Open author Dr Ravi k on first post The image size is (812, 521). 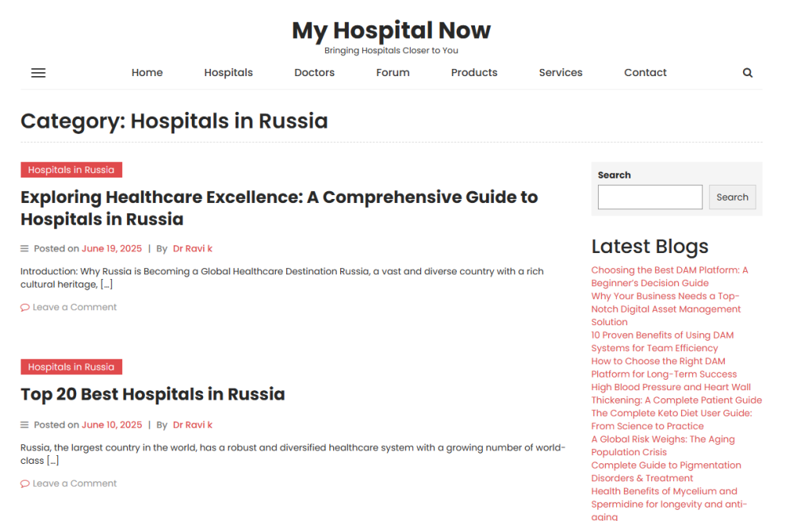pos(193,248)
